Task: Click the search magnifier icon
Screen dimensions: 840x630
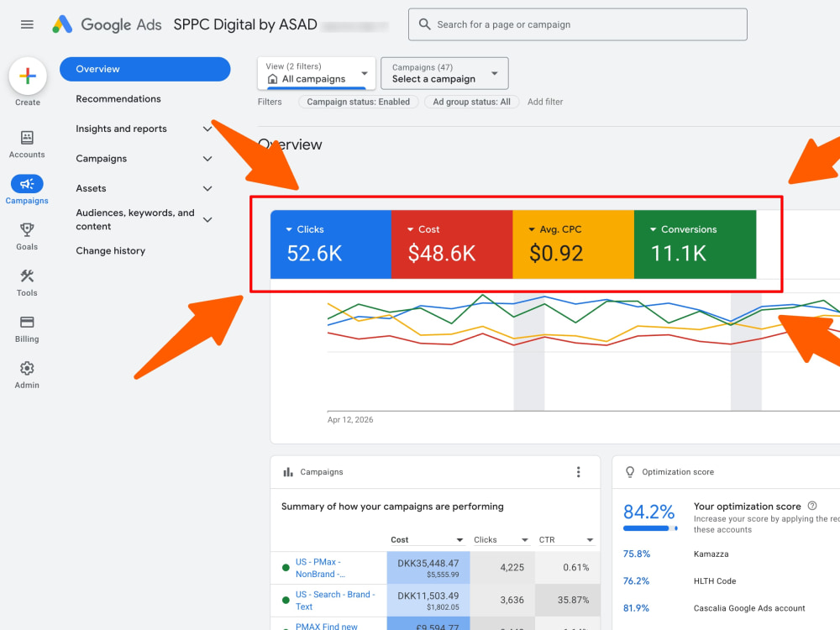Action: [x=424, y=24]
